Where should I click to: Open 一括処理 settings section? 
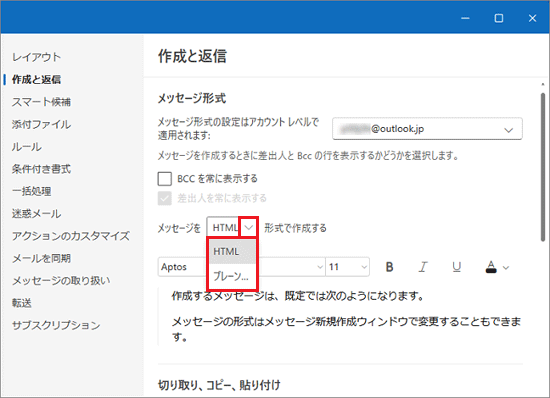click(x=32, y=191)
